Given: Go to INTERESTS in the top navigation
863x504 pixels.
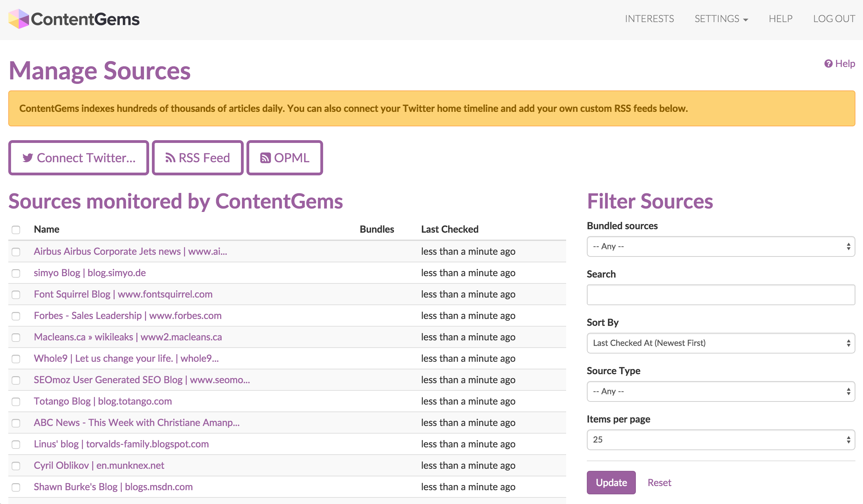Looking at the screenshot, I should tap(649, 19).
